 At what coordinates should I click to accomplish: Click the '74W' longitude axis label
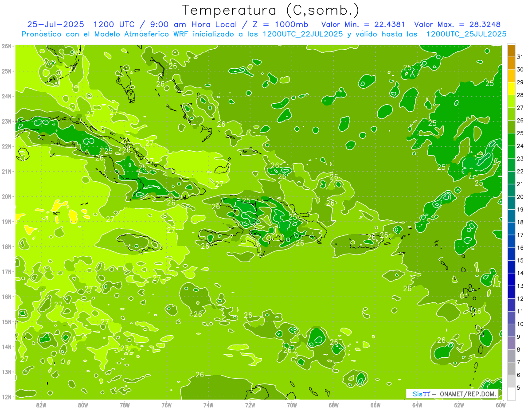click(x=208, y=405)
